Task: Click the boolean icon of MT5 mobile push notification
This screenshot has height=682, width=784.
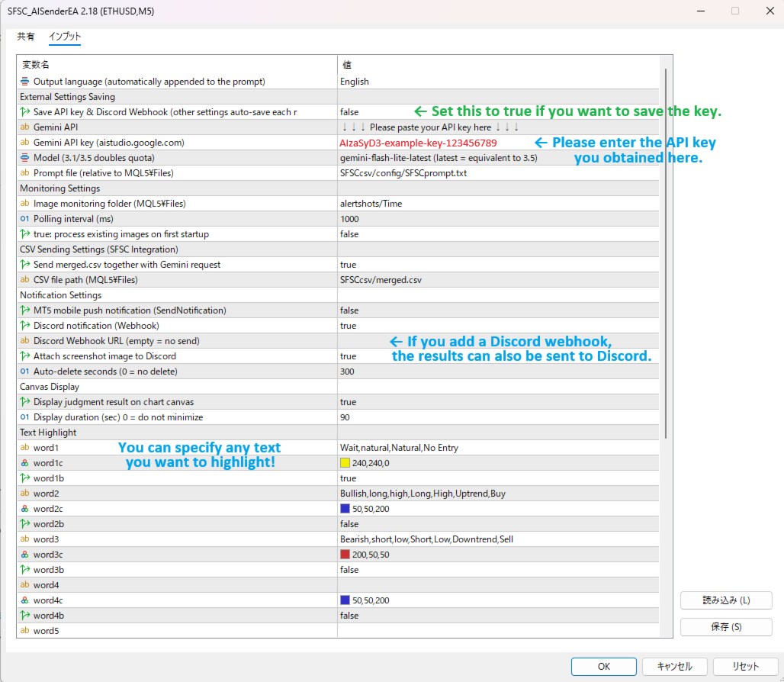Action: 24,310
